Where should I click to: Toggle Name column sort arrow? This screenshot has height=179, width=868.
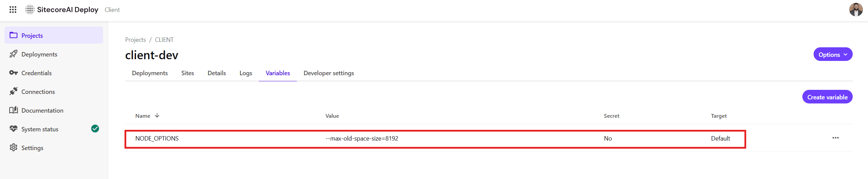pyautogui.click(x=157, y=116)
